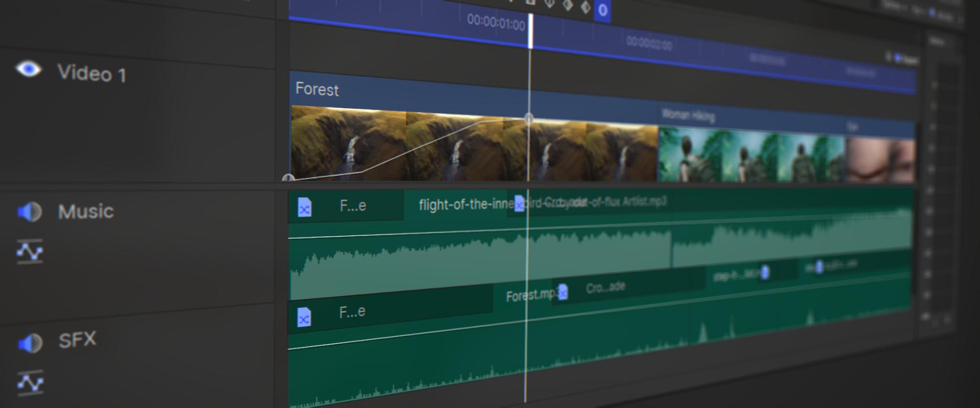Viewport: 980px width, 408px height.
Task: Select opacity keyframe on Forest clip at playhead
Action: point(529,118)
